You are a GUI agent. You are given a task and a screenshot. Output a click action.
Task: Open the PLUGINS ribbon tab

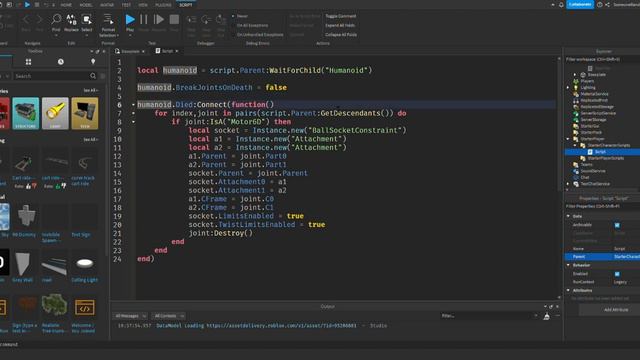tap(163, 5)
